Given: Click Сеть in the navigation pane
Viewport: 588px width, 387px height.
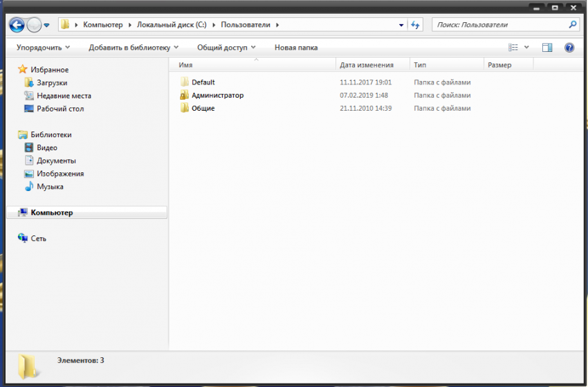Looking at the screenshot, I should (39, 238).
